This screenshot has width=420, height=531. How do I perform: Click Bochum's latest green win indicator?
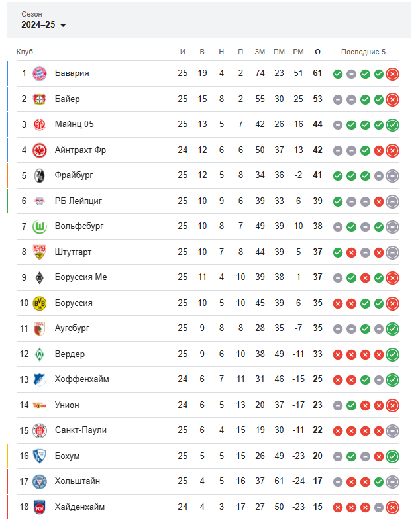tap(392, 456)
